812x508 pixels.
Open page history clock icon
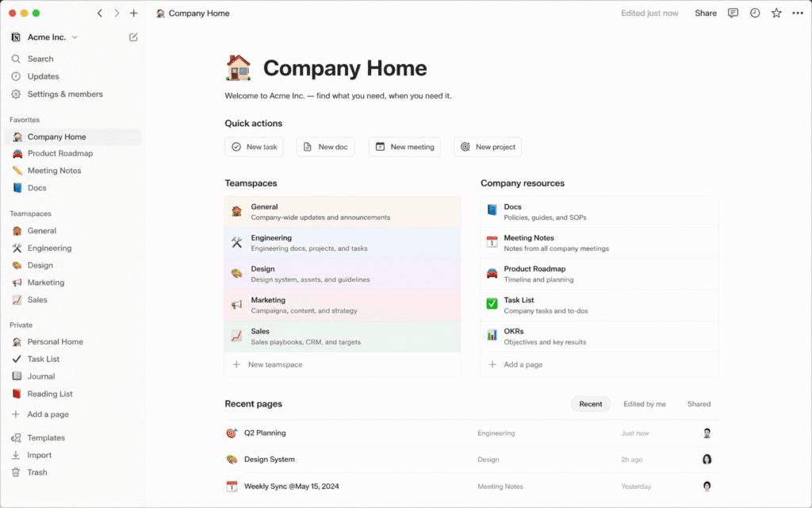tap(755, 13)
